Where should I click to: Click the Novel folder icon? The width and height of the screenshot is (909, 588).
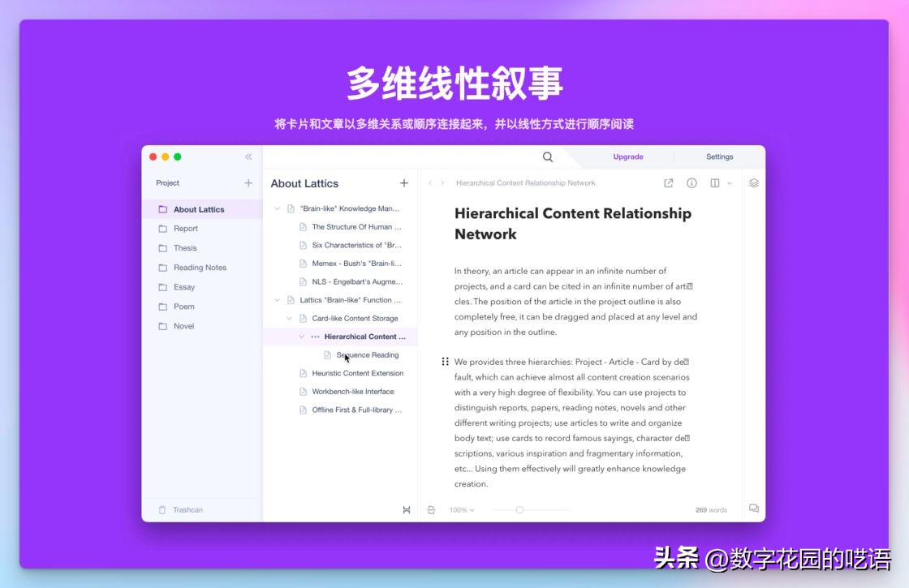pos(163,326)
